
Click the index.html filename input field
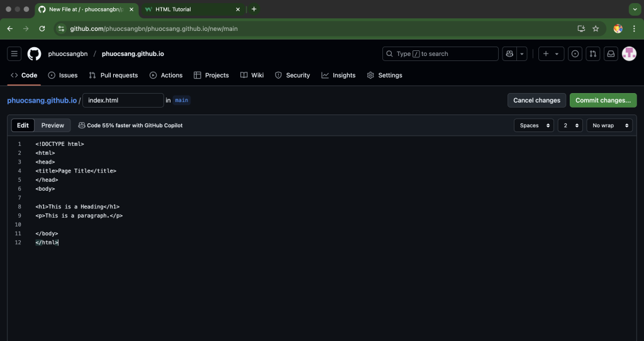(123, 100)
